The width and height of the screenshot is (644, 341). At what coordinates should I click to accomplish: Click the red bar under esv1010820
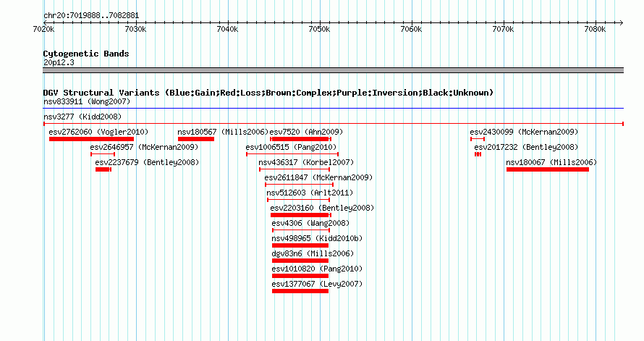(x=300, y=276)
